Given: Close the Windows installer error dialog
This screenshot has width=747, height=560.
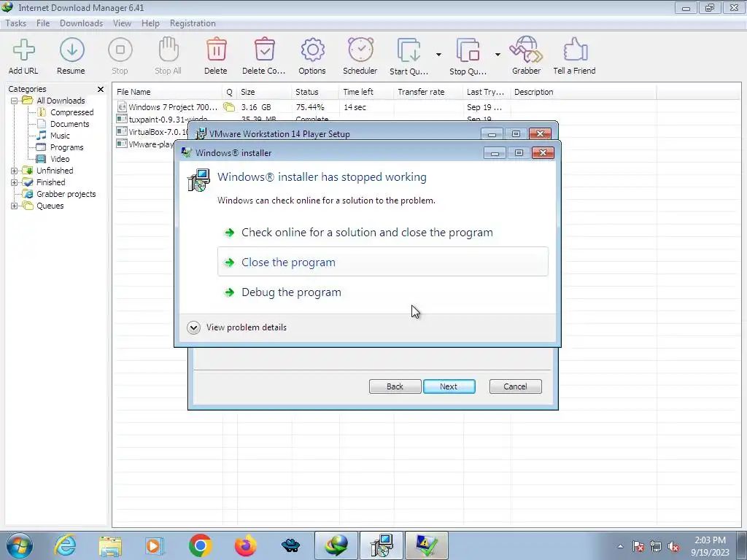Looking at the screenshot, I should tap(543, 153).
